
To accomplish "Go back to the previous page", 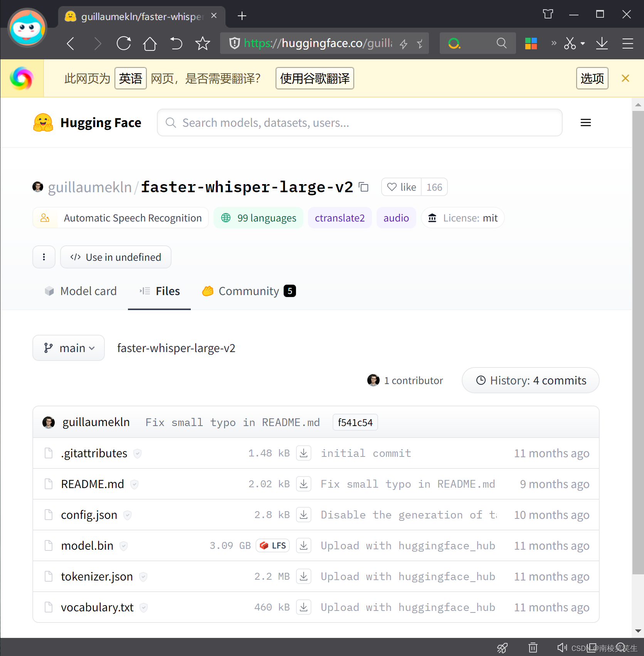I will 71,44.
